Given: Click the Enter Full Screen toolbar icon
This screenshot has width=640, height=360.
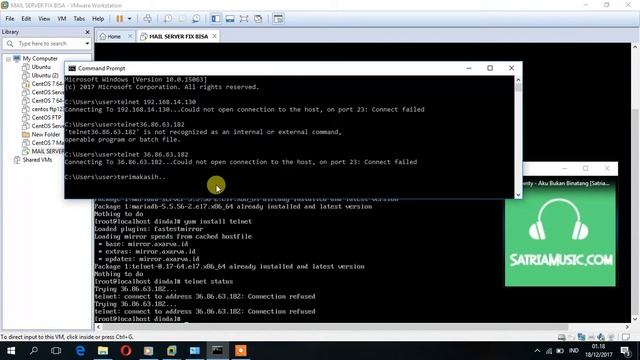Looking at the screenshot, I should (x=244, y=19).
